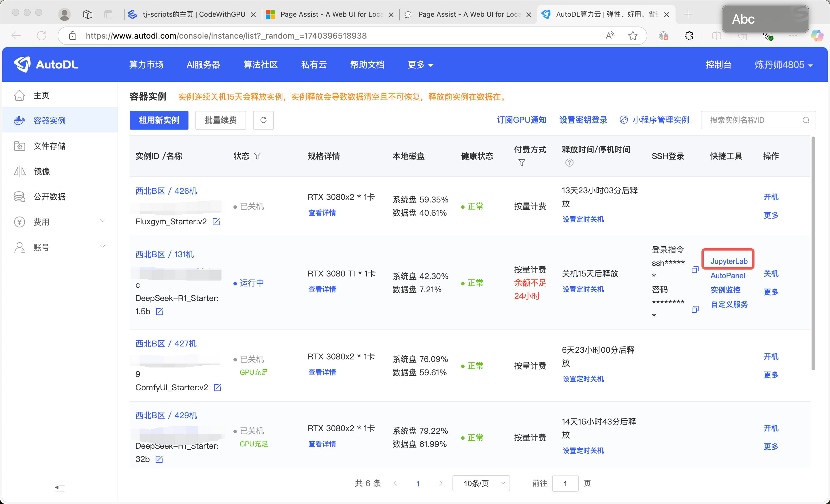
Task: Open a new browser tab
Action: point(688,14)
